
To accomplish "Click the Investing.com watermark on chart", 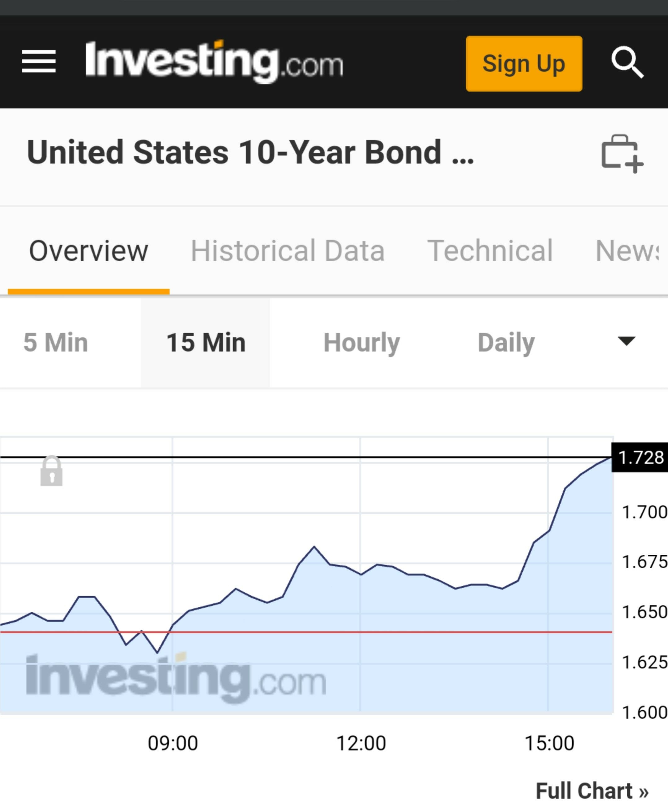I will pyautogui.click(x=176, y=678).
